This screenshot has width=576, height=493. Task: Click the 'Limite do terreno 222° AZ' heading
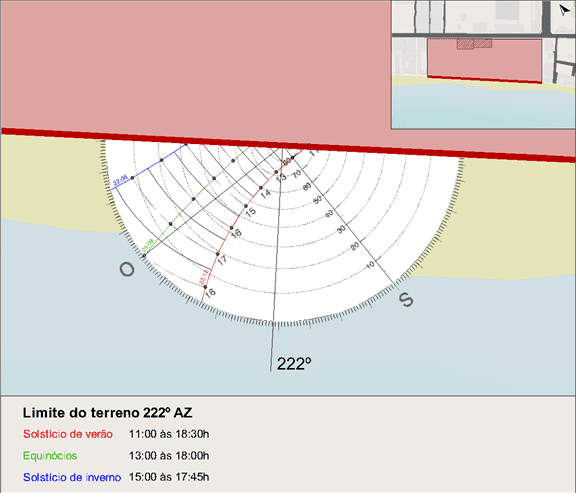click(107, 413)
